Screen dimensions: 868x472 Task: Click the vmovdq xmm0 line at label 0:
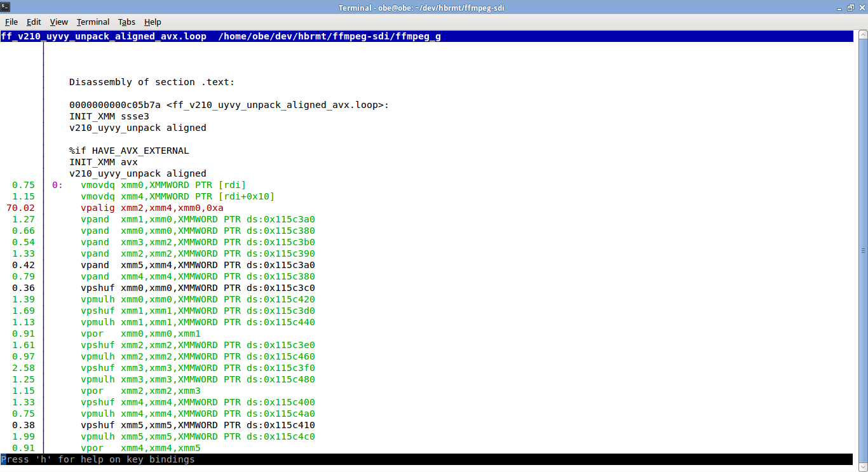tap(163, 185)
